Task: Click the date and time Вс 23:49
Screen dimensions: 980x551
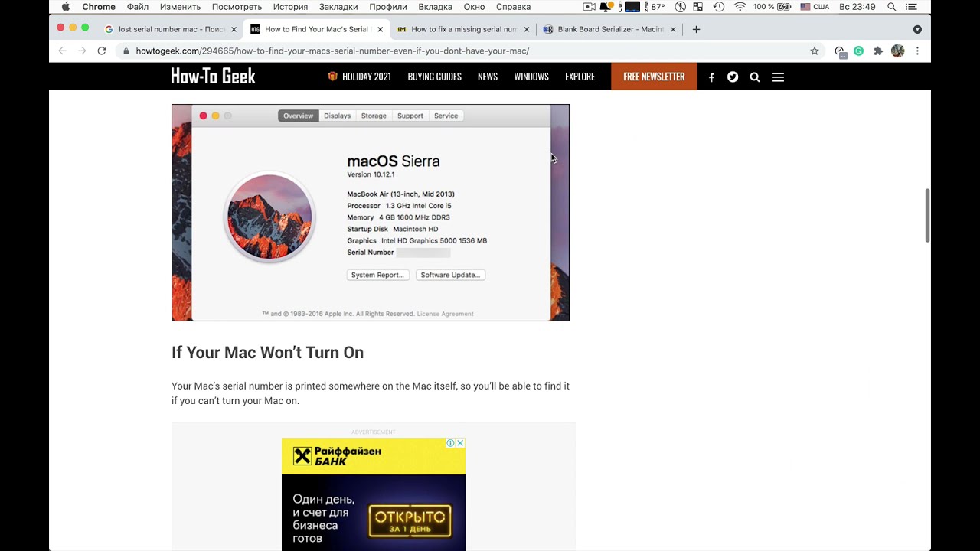Action: point(857,7)
